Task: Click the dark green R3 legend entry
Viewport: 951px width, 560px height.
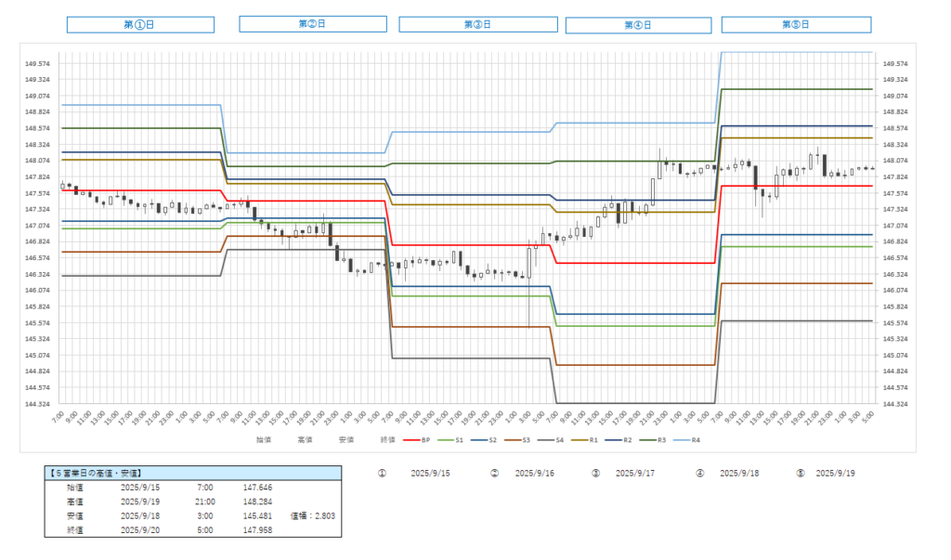Action: pos(683,440)
